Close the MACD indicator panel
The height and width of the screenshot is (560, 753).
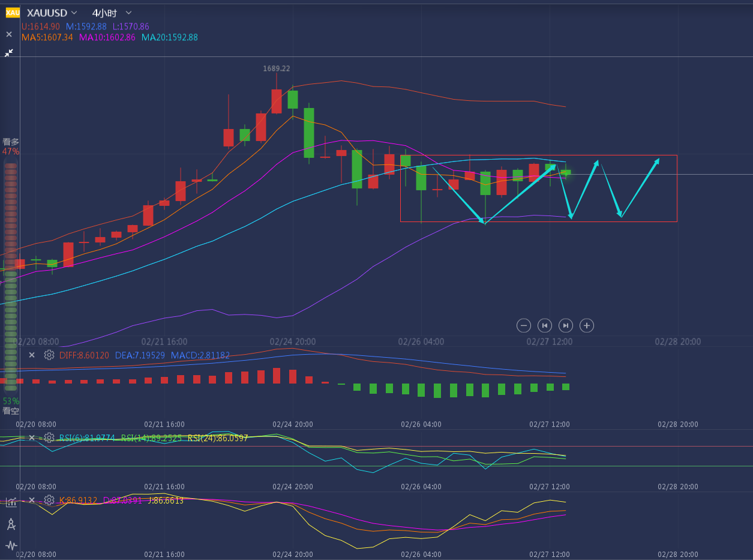[32, 355]
